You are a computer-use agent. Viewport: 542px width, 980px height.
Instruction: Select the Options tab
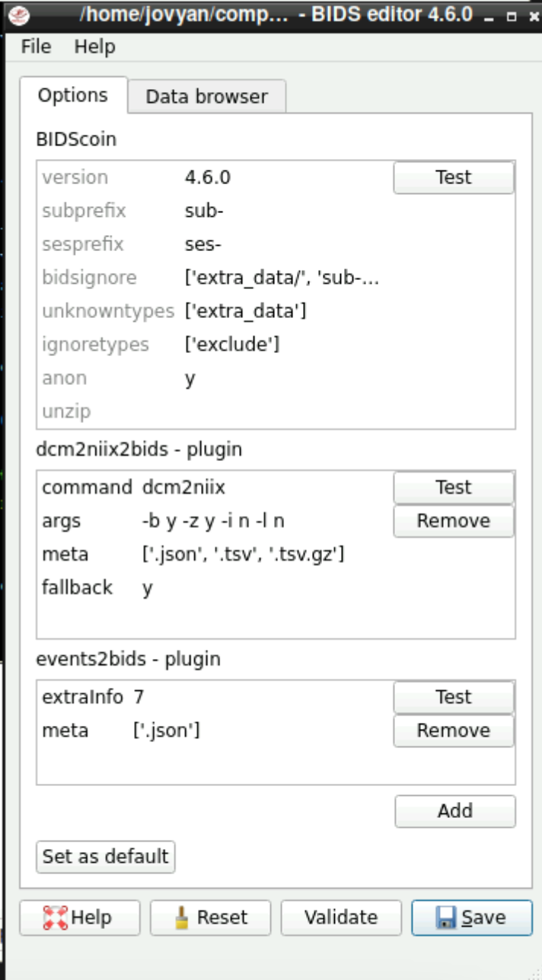tap(73, 95)
